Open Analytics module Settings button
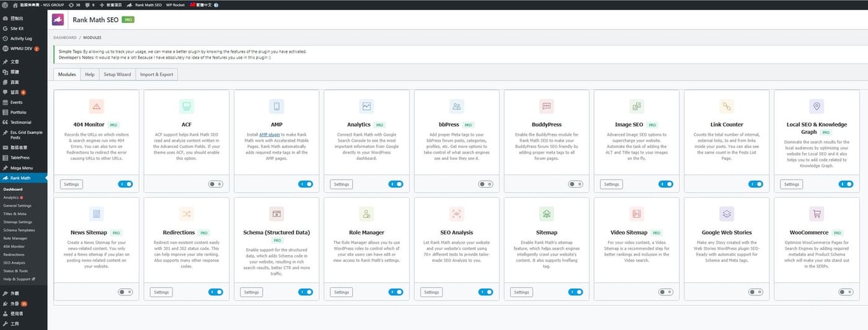868x330 pixels. tap(341, 184)
